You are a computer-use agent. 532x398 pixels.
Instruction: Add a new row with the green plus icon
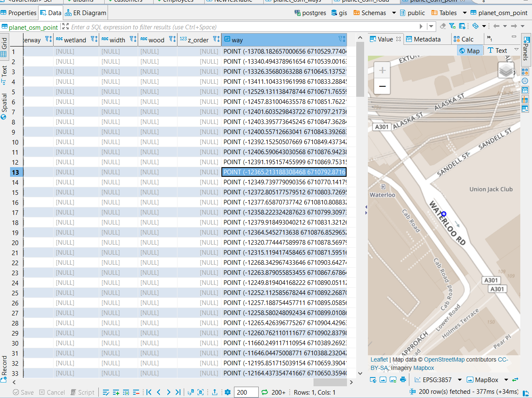[x=116, y=392]
